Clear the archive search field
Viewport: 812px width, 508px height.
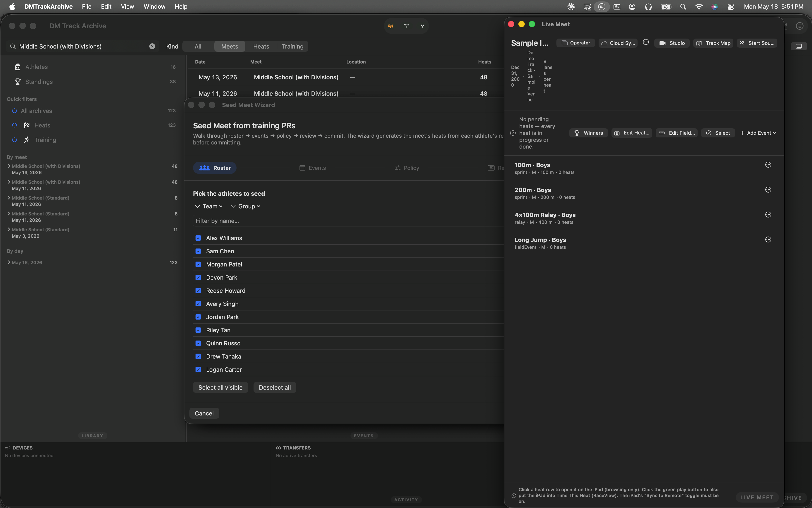coord(152,46)
